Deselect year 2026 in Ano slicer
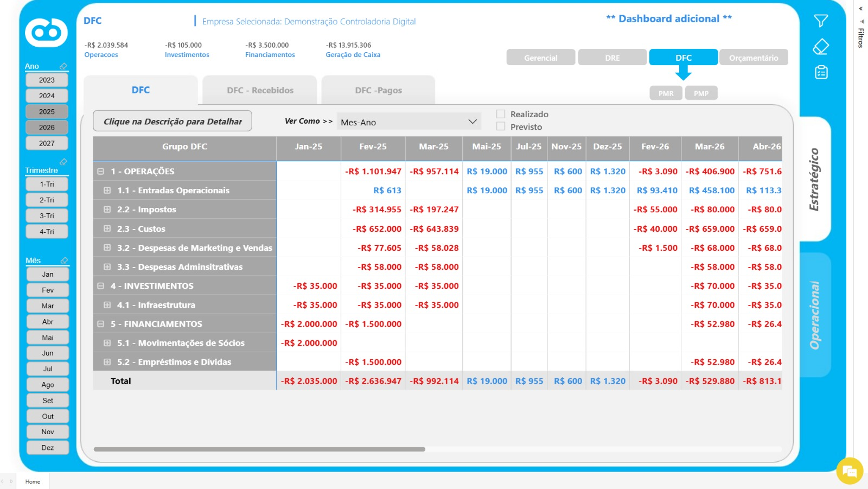The height and width of the screenshot is (489, 868). point(47,127)
